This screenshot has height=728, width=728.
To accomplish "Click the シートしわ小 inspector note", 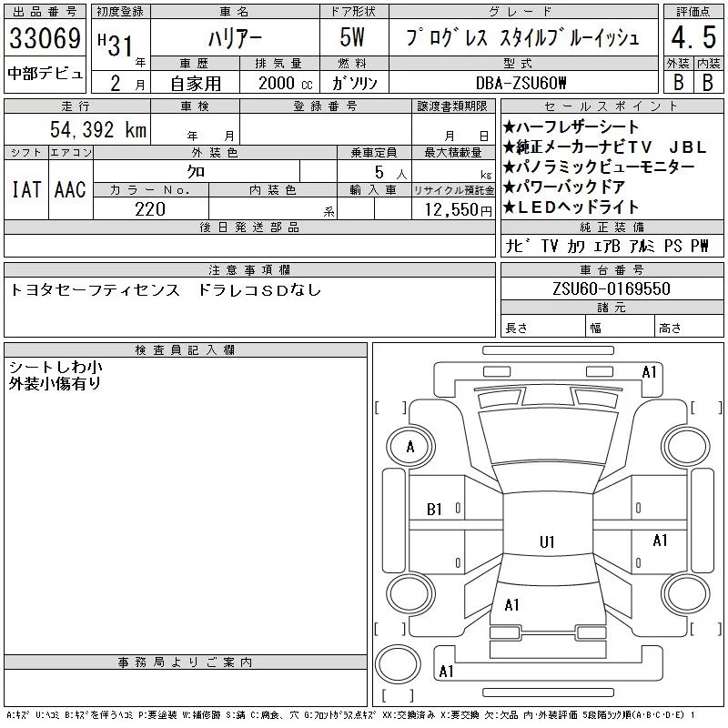I will [x=56, y=367].
